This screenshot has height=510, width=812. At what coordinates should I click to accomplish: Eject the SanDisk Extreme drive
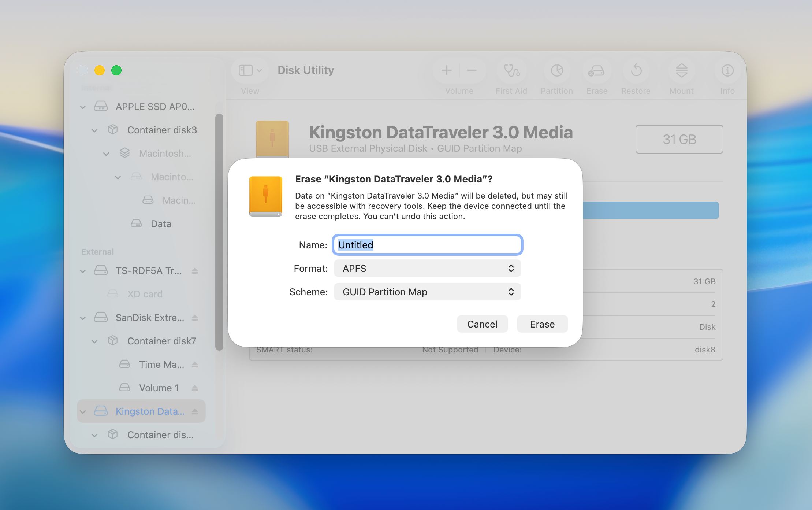(195, 318)
